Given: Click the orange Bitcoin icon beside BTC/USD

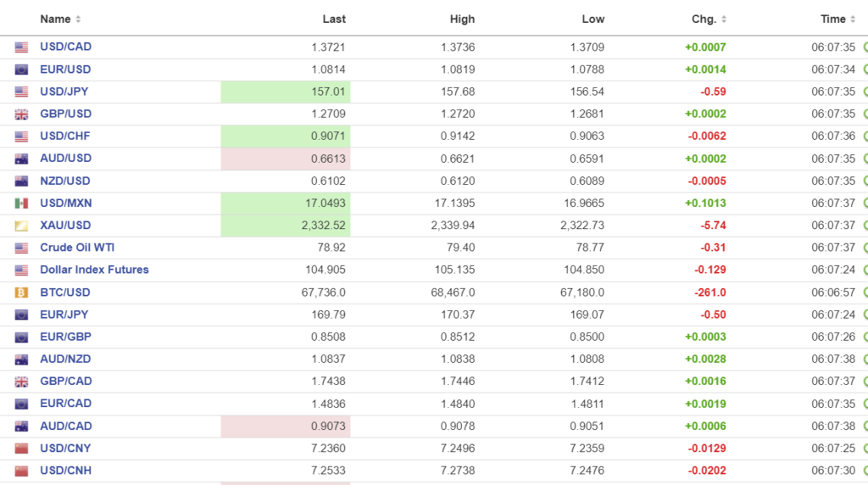Looking at the screenshot, I should [21, 293].
